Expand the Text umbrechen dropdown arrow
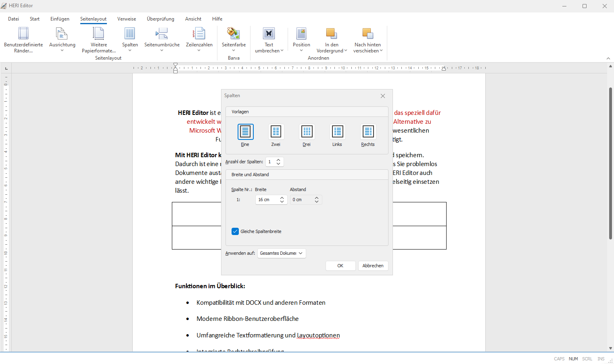The width and height of the screenshot is (614, 364). pos(282,51)
